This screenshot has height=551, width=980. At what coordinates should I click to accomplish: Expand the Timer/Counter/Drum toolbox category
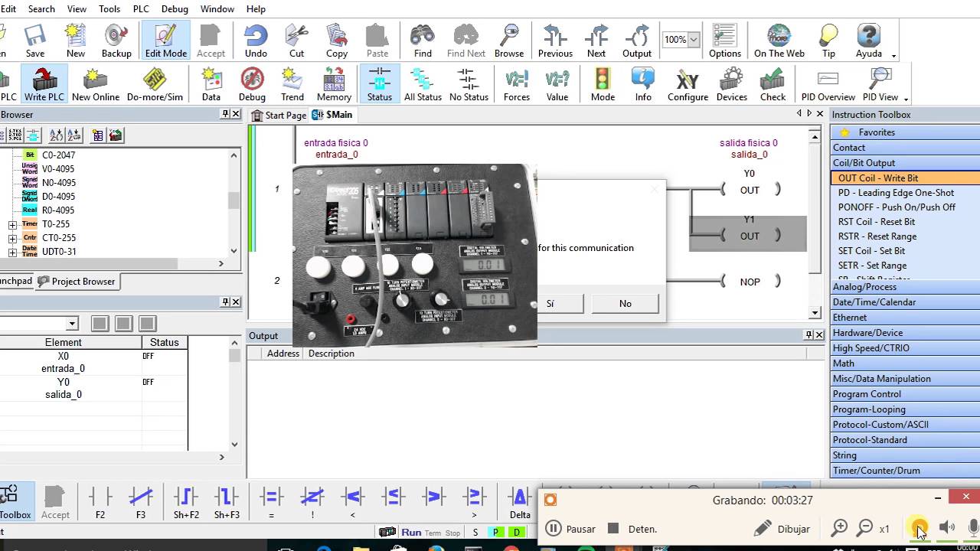(x=905, y=471)
